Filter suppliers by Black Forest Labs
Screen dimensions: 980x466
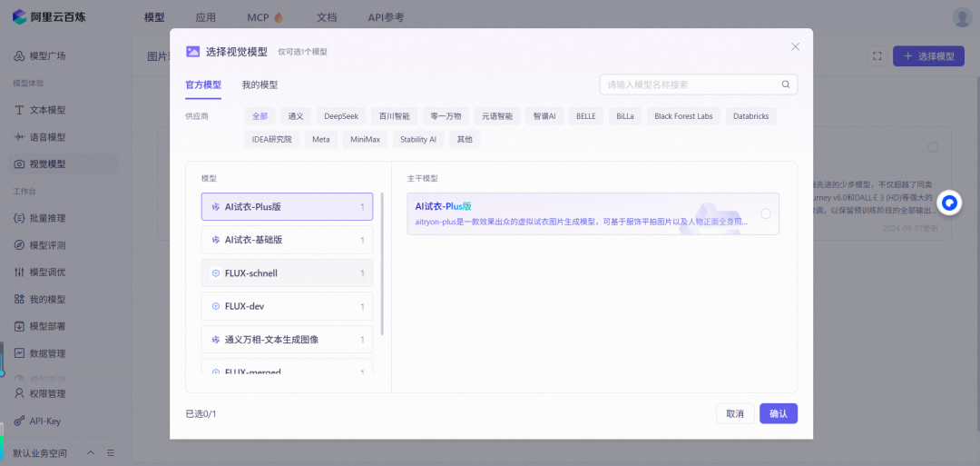point(684,116)
